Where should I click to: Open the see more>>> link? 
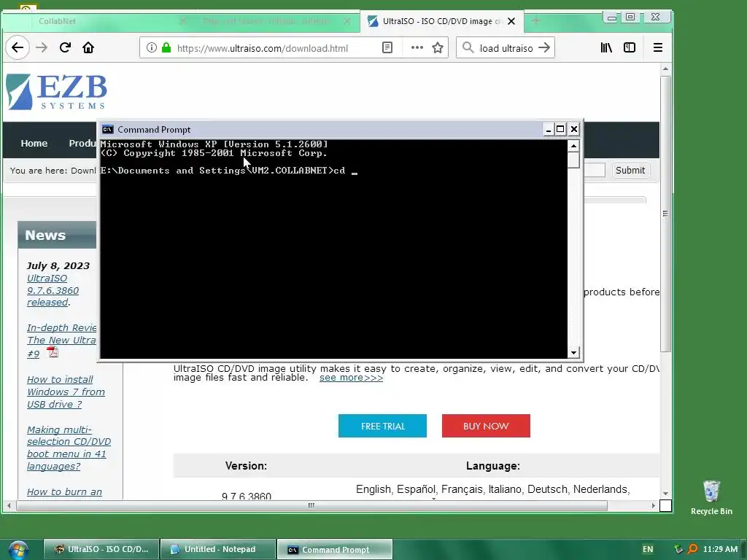coord(351,378)
